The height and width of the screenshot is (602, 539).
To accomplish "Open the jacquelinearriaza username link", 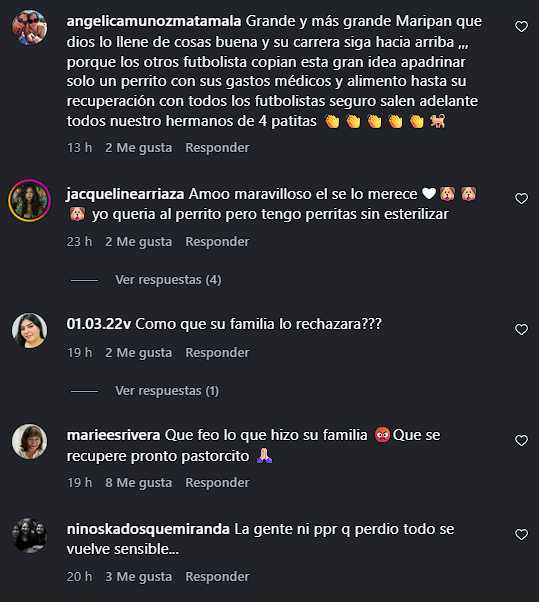I will point(126,194).
